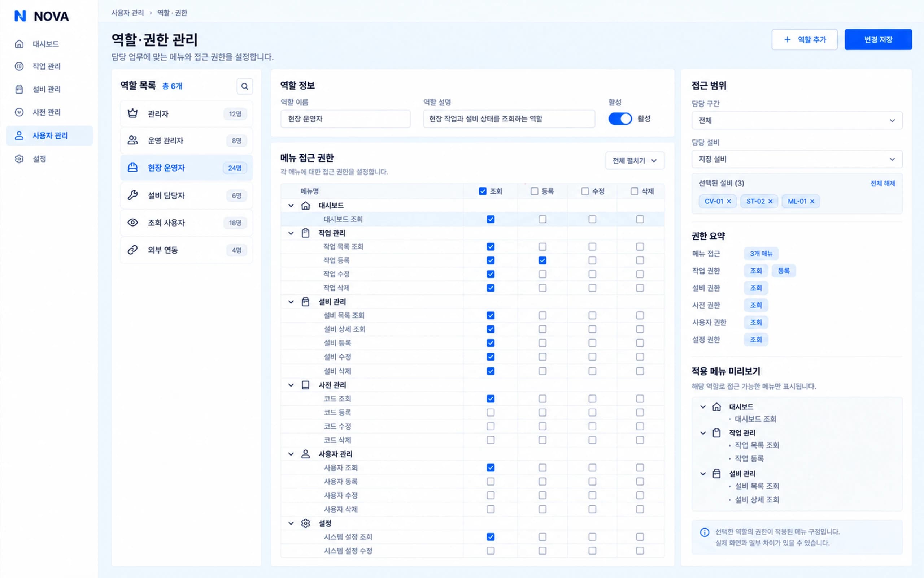Click the 전체 해제 link
Viewport: 924px width, 578px height.
(x=883, y=184)
